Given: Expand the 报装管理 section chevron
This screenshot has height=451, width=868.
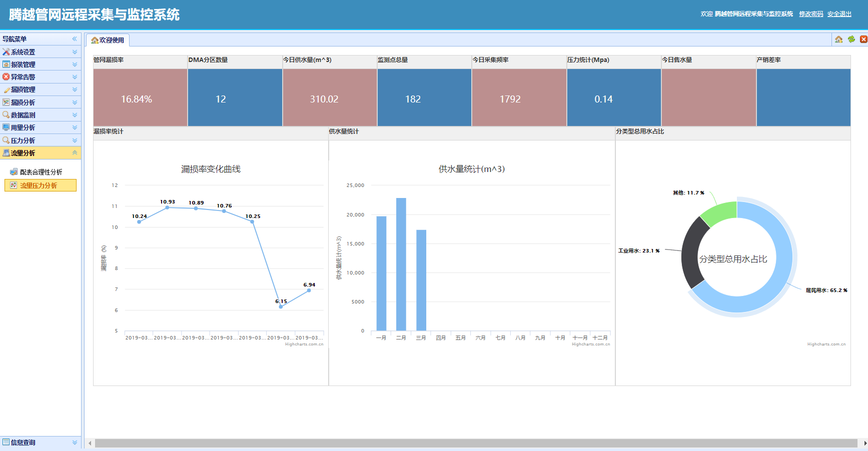Looking at the screenshot, I should click(x=75, y=64).
